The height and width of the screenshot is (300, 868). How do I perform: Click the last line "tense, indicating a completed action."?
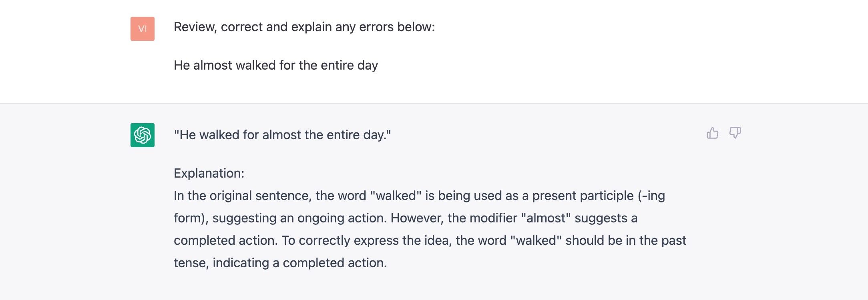[280, 263]
